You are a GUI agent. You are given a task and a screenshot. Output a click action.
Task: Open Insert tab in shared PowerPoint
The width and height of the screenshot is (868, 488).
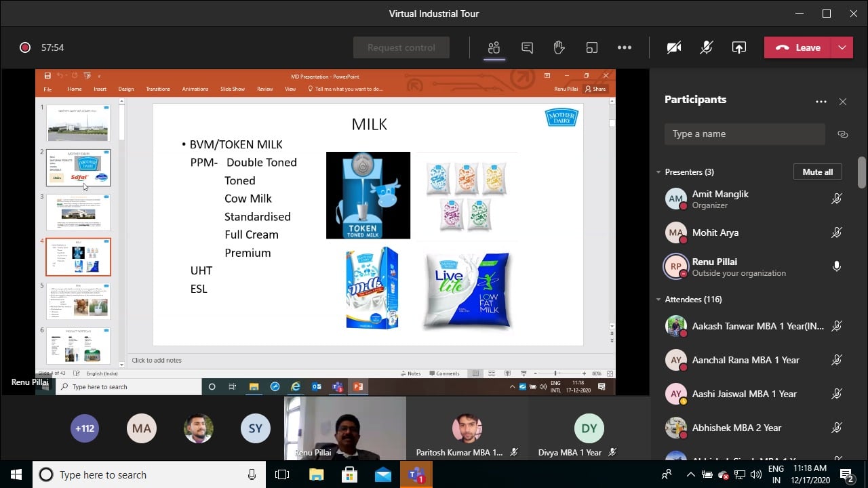coord(100,89)
